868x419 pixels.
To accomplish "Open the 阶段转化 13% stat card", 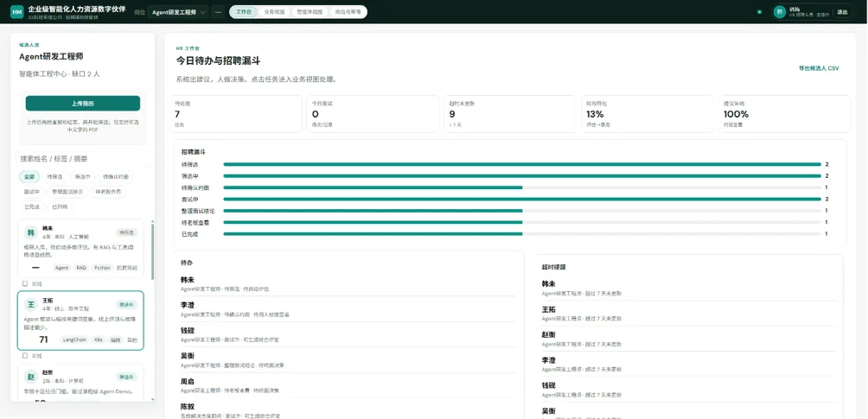I will pos(648,114).
